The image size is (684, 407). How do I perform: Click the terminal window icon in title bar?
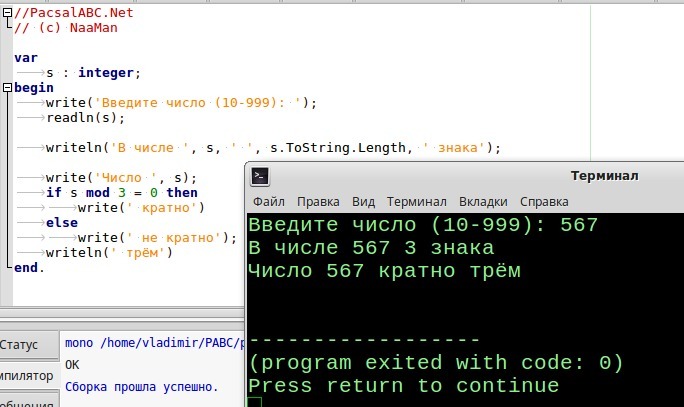(x=259, y=176)
